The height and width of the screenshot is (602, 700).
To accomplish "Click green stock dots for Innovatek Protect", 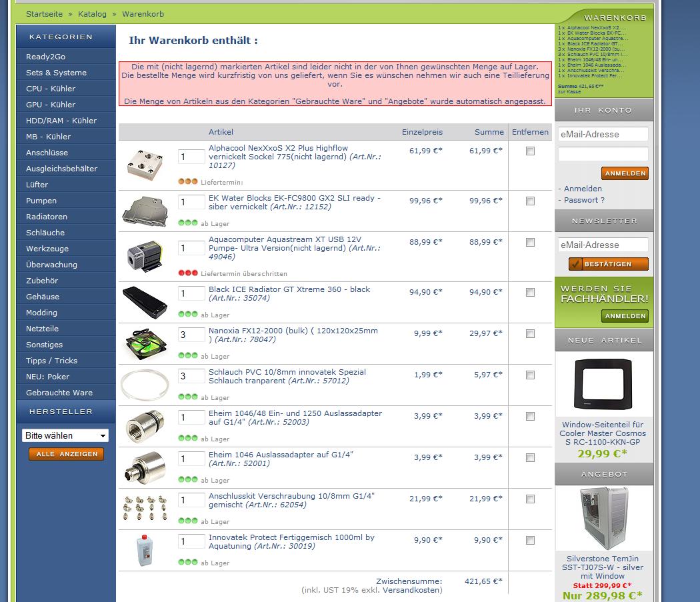I will pos(187,562).
